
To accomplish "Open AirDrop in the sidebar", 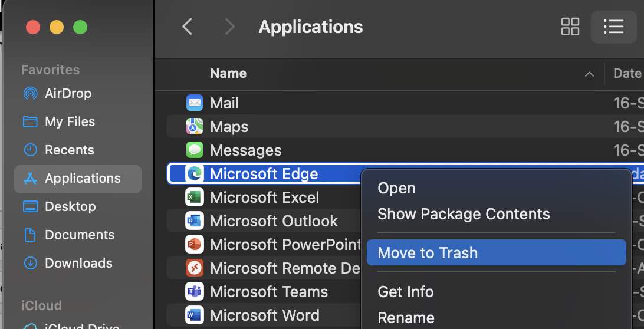I will pos(68,93).
